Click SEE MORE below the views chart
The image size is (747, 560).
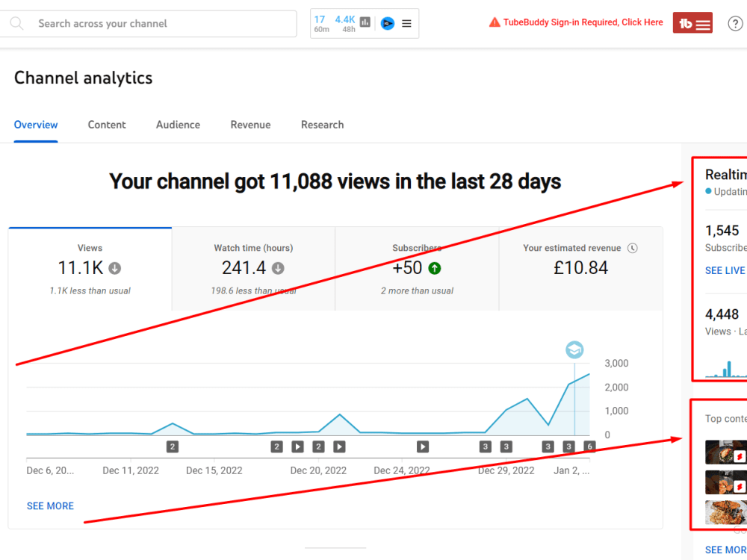50,505
